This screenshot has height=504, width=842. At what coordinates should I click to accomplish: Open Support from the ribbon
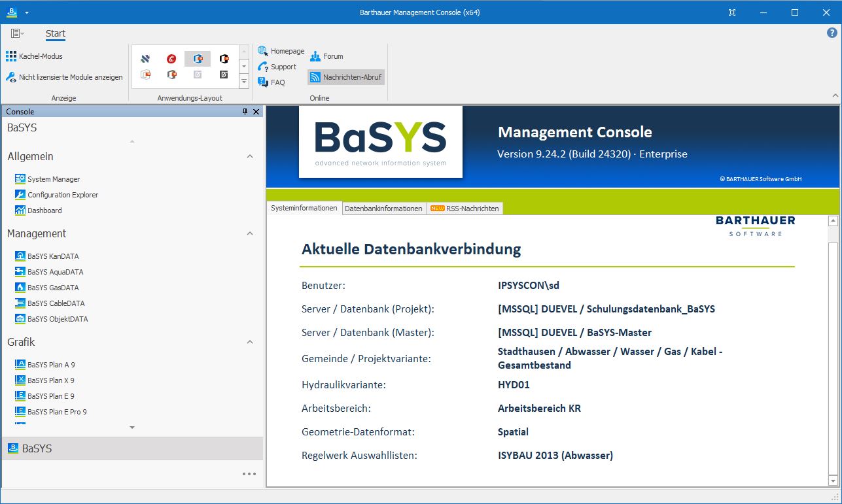tap(277, 67)
